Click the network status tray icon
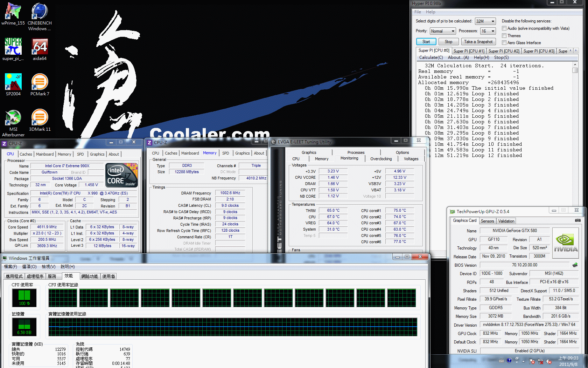Screen dimensions: 588x368 [x=540, y=361]
